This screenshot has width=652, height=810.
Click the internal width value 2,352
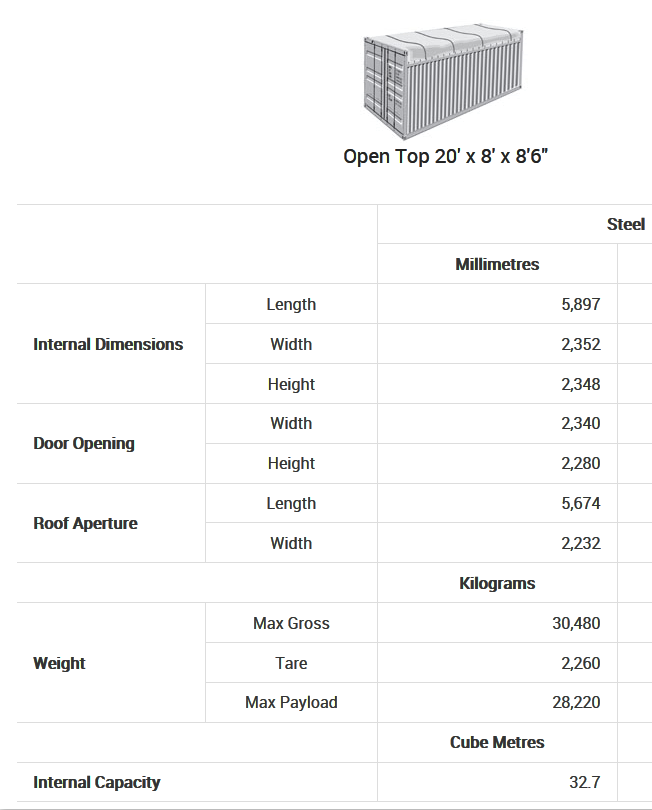tap(581, 344)
